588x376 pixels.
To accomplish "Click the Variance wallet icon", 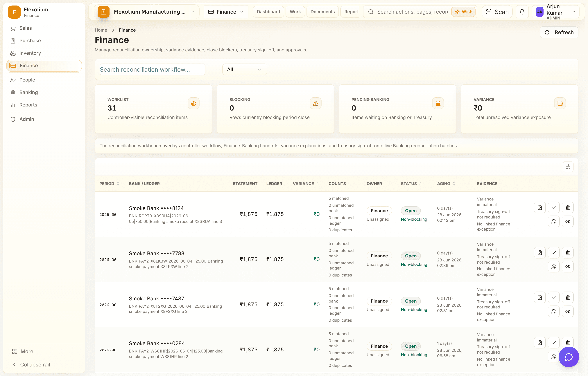I will tap(560, 103).
